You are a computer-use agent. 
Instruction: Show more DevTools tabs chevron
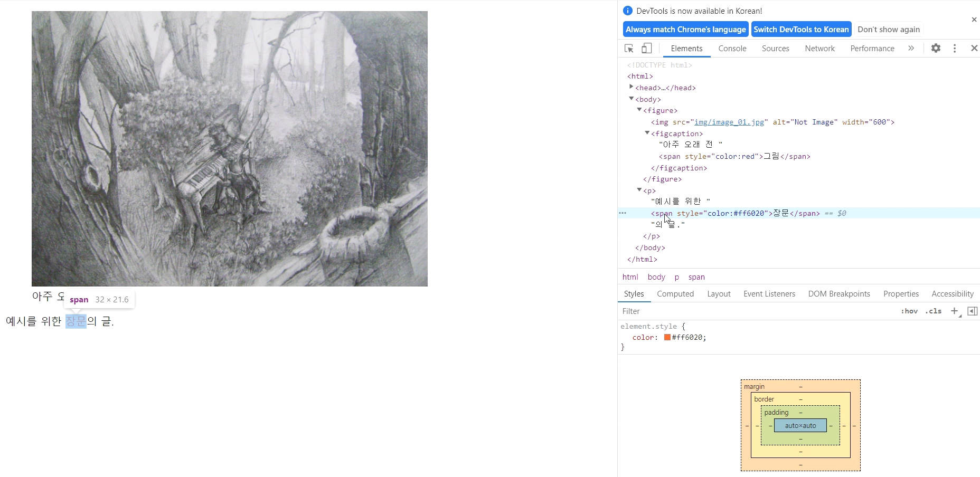click(x=911, y=49)
